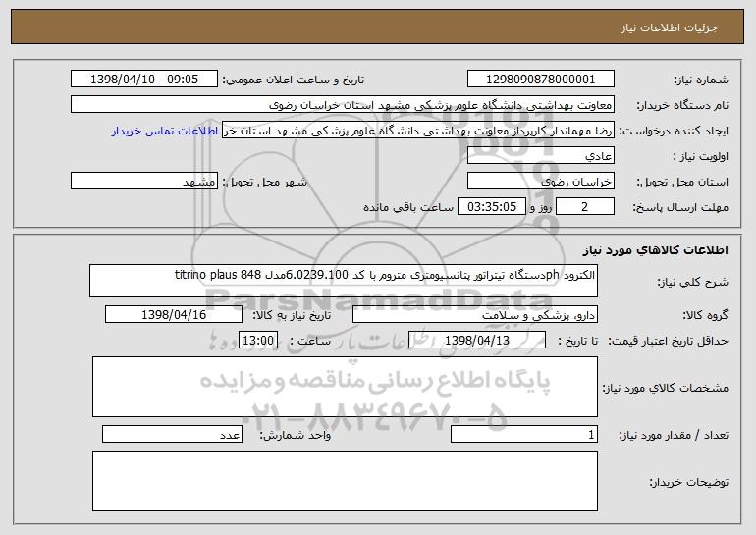The height and width of the screenshot is (535, 756).
Task: Click the استان محل تحویل label
Action: tap(682, 183)
